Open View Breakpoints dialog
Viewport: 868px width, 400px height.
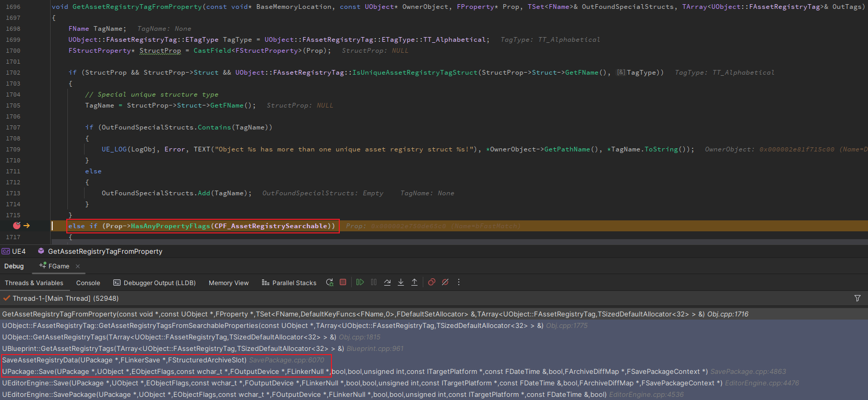tap(432, 283)
